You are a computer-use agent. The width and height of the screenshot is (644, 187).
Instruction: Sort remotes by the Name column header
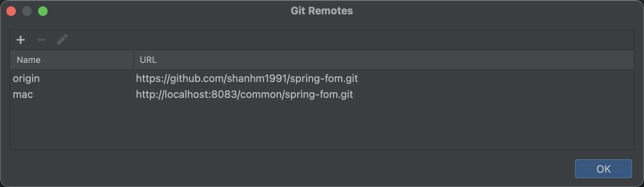[x=29, y=60]
